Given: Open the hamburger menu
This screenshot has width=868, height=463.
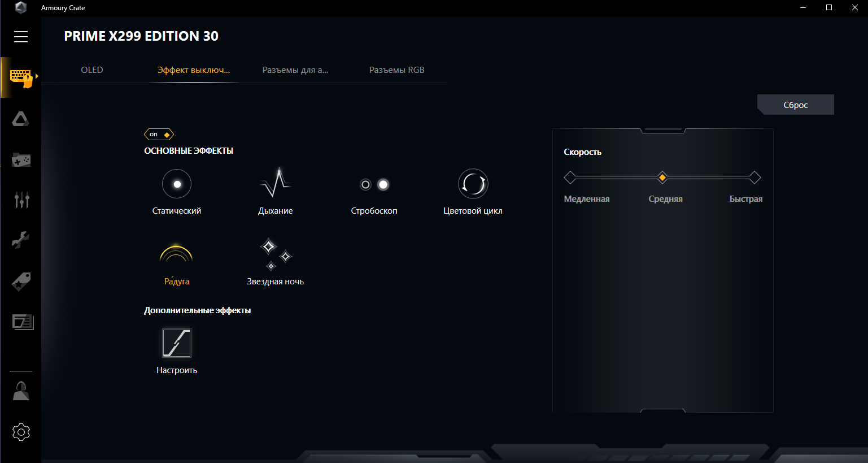Looking at the screenshot, I should click(x=21, y=37).
